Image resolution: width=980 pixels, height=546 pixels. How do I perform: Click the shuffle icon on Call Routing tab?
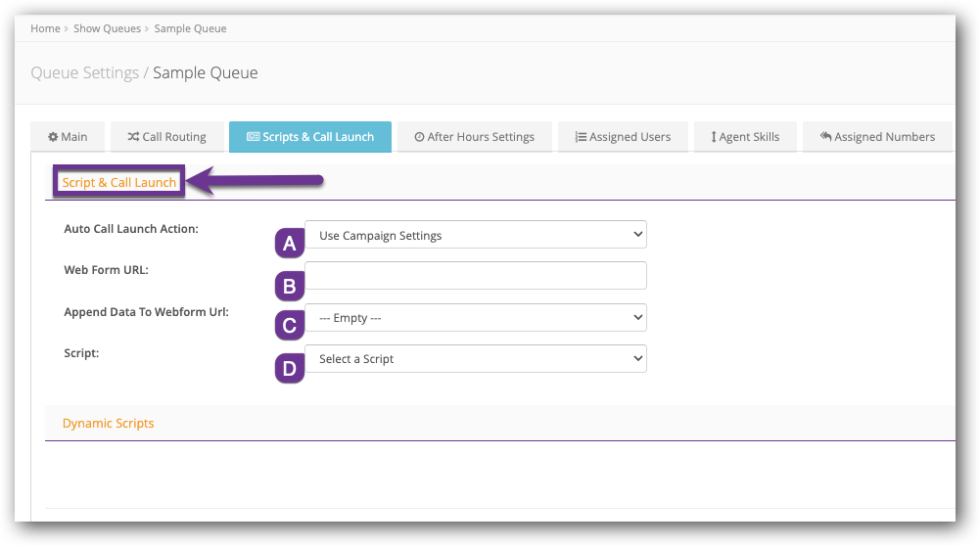(x=133, y=137)
